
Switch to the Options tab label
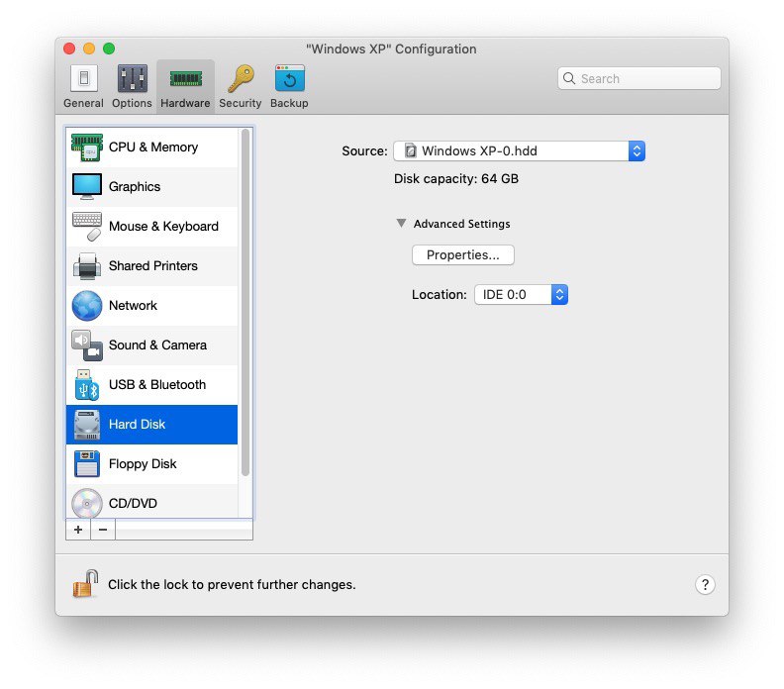tap(132, 103)
